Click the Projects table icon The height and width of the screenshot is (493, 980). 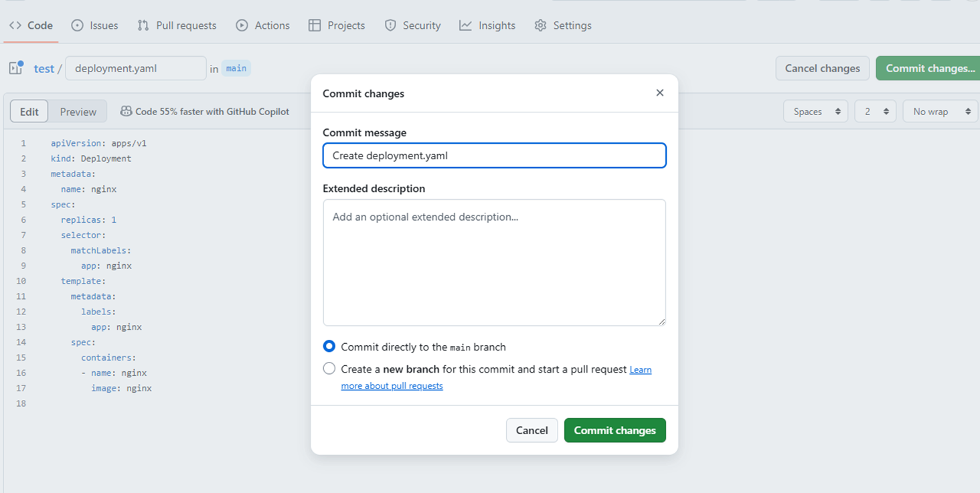point(315,25)
